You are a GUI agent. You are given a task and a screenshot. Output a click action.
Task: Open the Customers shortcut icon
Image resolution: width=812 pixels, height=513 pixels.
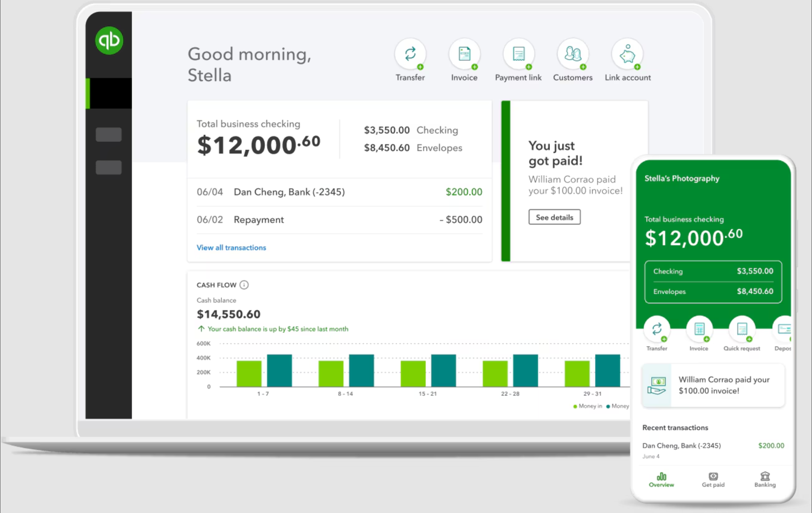point(573,54)
